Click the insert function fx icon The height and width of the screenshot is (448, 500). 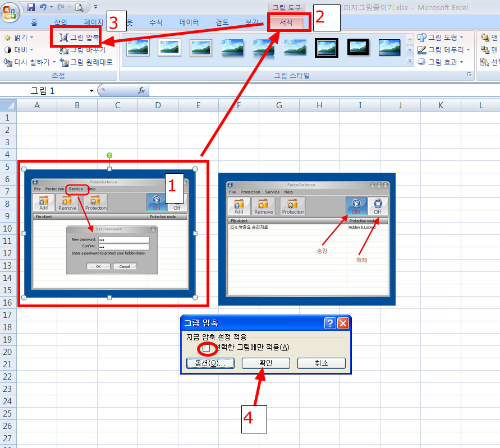coord(141,90)
